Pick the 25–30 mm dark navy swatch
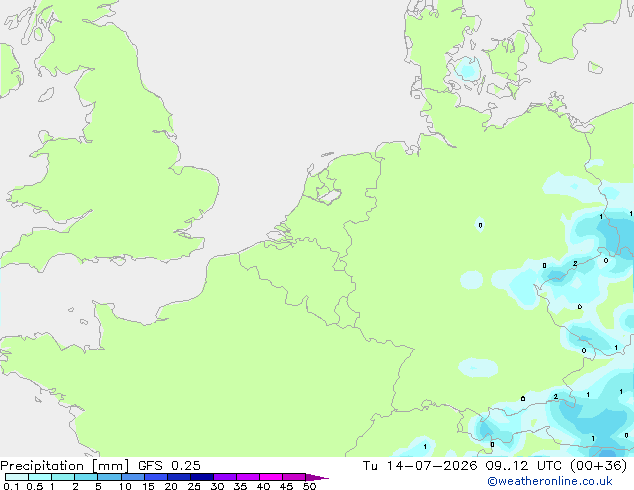This screenshot has width=634, height=490. coord(202,477)
